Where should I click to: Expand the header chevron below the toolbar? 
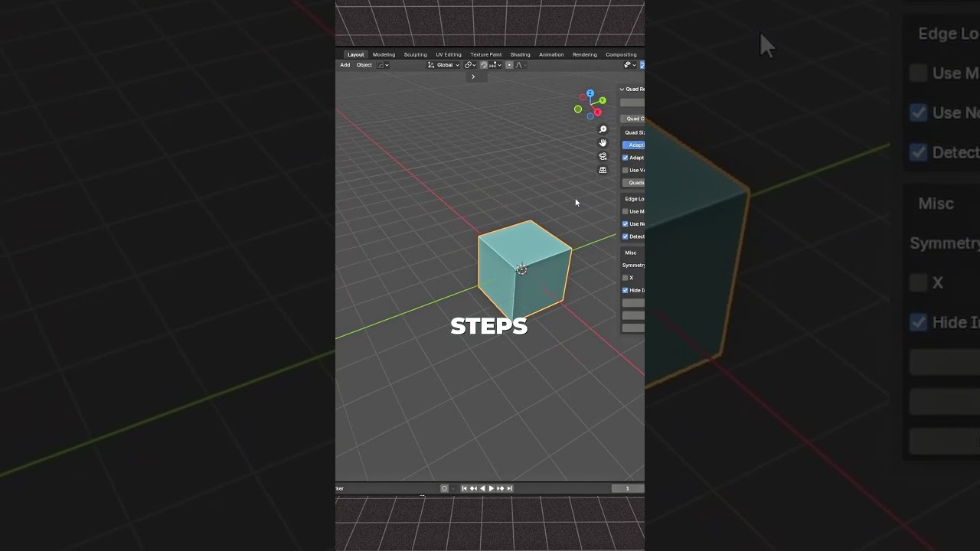(473, 77)
